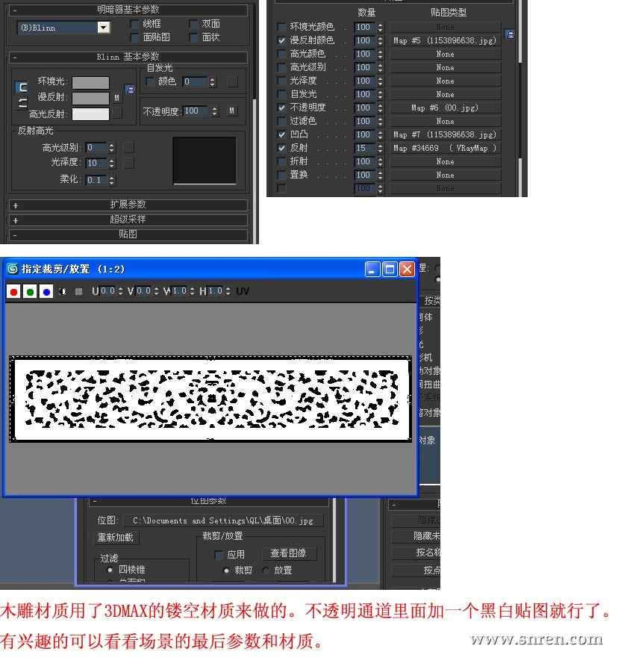Click the specular map small button

pyautogui.click(x=117, y=113)
